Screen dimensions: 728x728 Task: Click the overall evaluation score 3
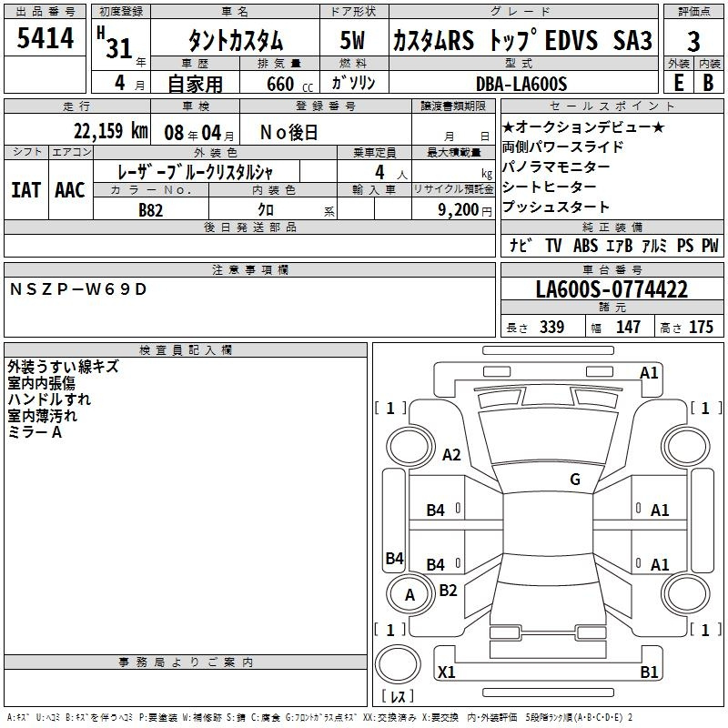[x=693, y=42]
